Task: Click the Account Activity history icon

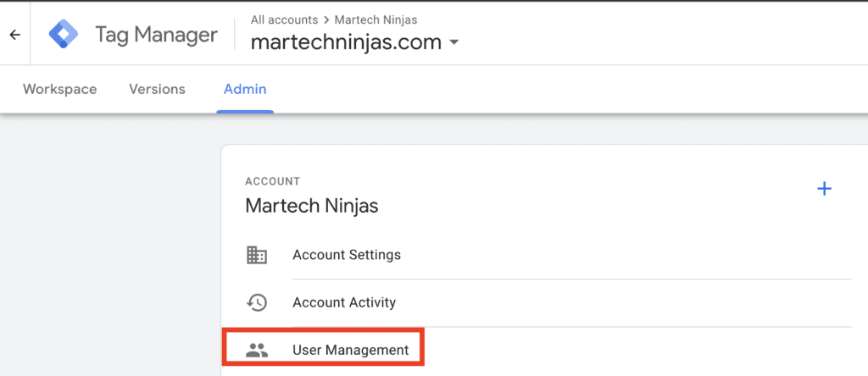Action: [256, 302]
